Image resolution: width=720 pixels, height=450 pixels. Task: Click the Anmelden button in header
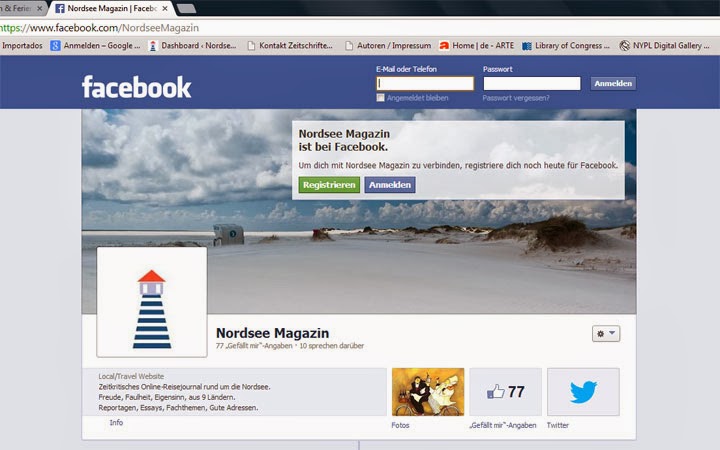tap(613, 84)
